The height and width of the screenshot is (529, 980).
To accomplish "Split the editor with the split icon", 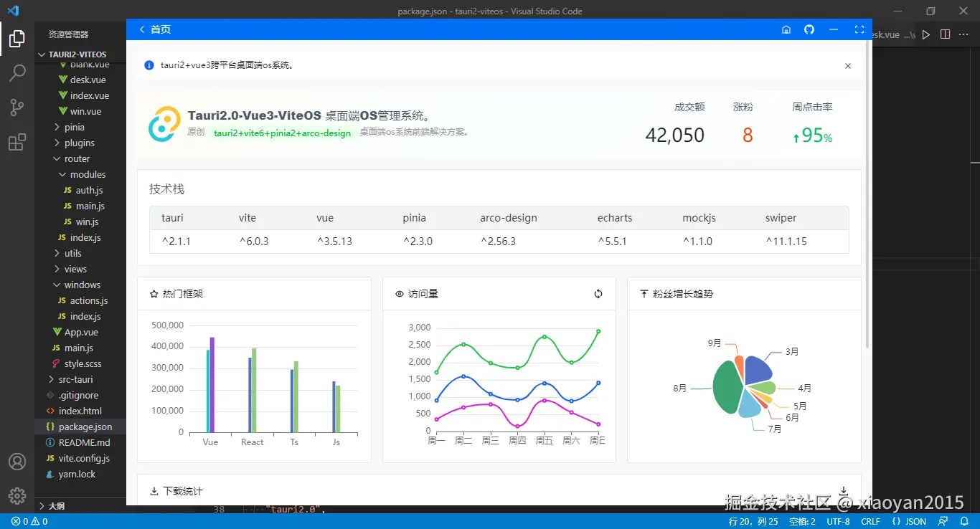I will (x=946, y=34).
